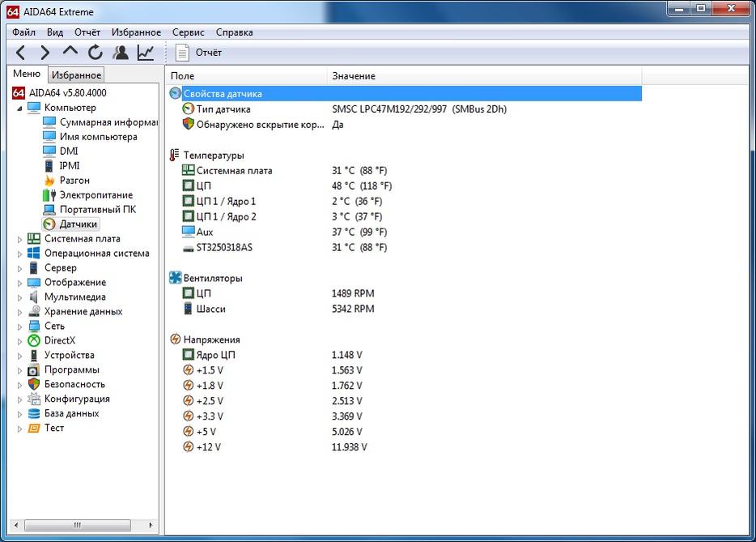Switch to the Избранное sidebar tab
The image size is (756, 542).
click(76, 75)
